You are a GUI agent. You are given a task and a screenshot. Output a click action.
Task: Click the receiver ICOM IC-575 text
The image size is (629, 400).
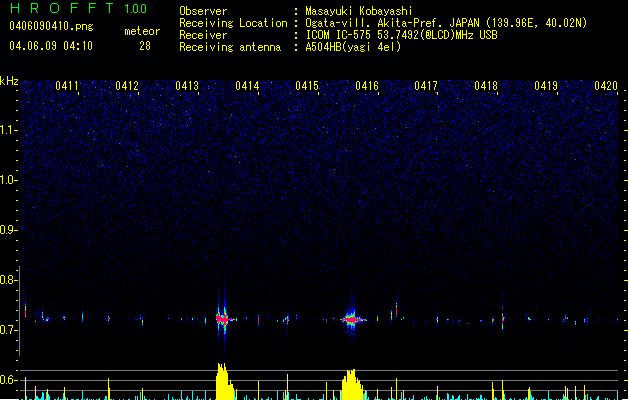(401, 35)
